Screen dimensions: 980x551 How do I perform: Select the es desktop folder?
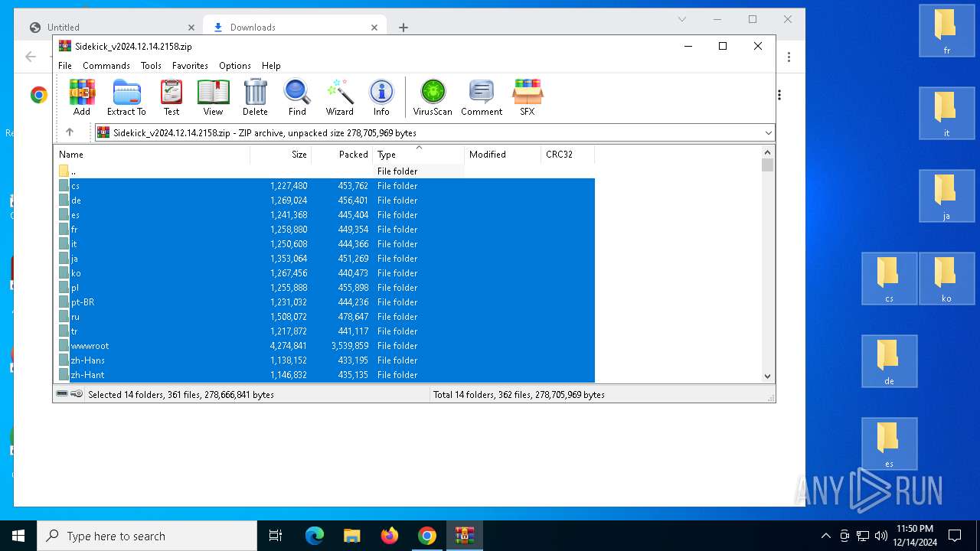(890, 444)
